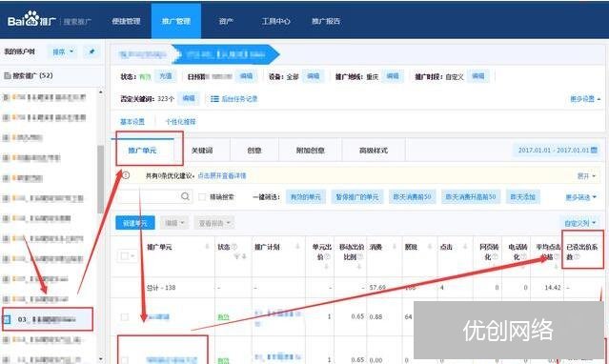Expand 更多设置 settings

[x=585, y=99]
